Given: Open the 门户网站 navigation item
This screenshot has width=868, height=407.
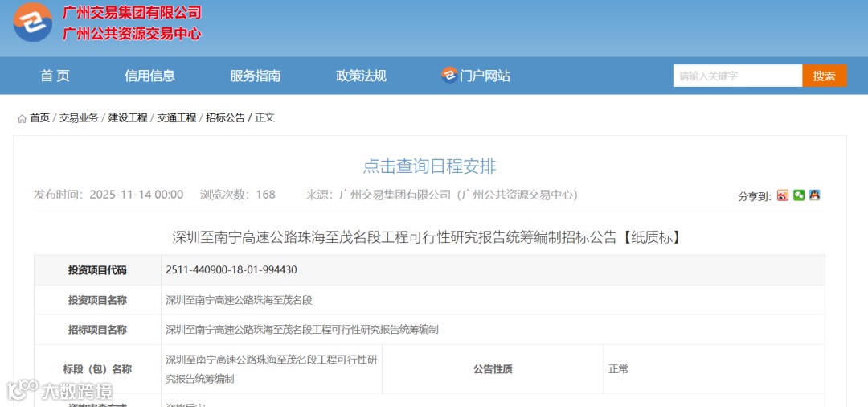Looking at the screenshot, I should [x=485, y=76].
